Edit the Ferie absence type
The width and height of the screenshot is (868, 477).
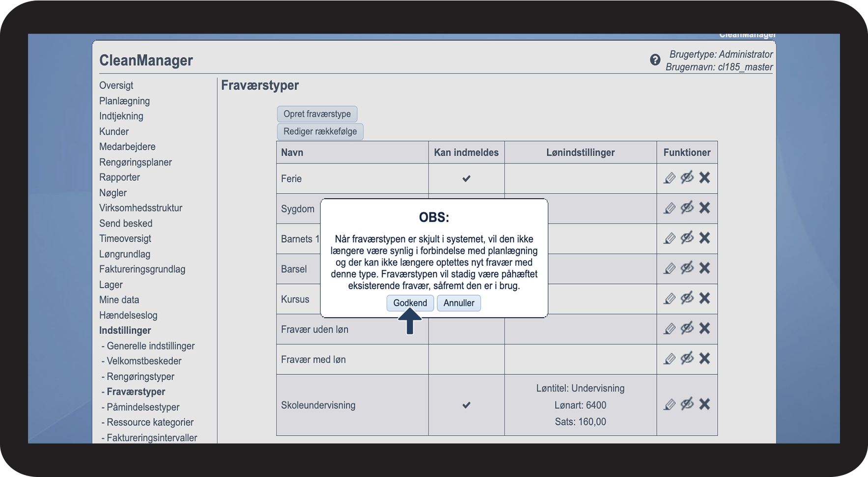click(x=670, y=178)
